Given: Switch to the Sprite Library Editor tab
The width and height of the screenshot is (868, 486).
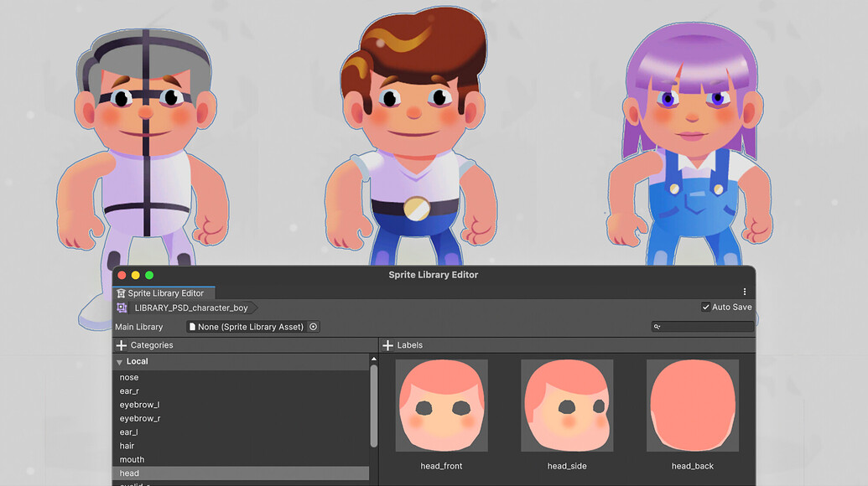Looking at the screenshot, I should pos(163,292).
